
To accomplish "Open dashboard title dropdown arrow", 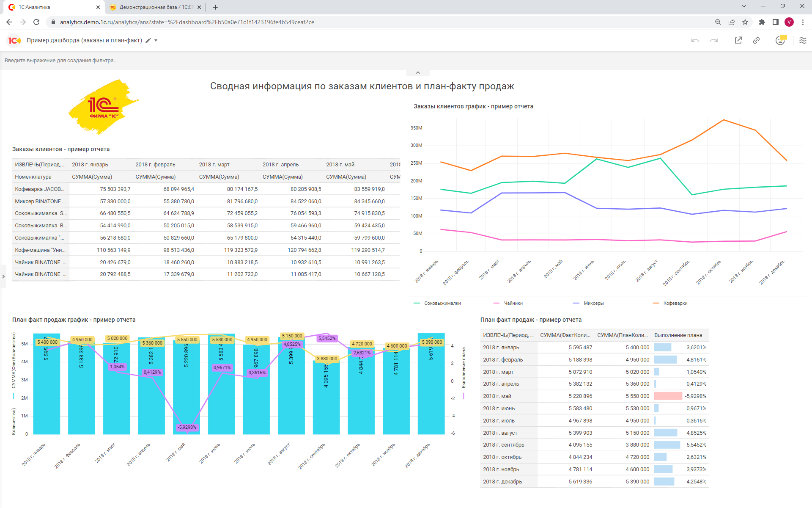I will 156,41.
